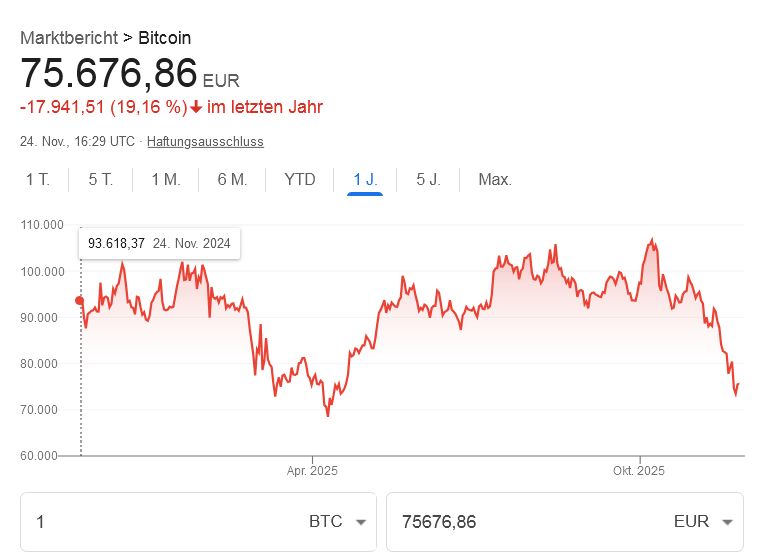Switch to the 5 T. chart range
The width and height of the screenshot is (784, 555).
pyautogui.click(x=100, y=180)
